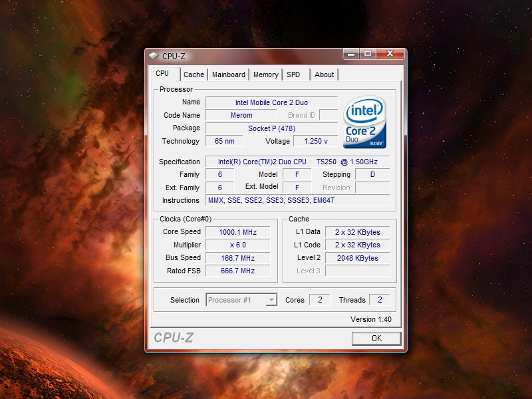Screen dimensions: 532x399
Task: Click the OK button
Action: pos(376,338)
